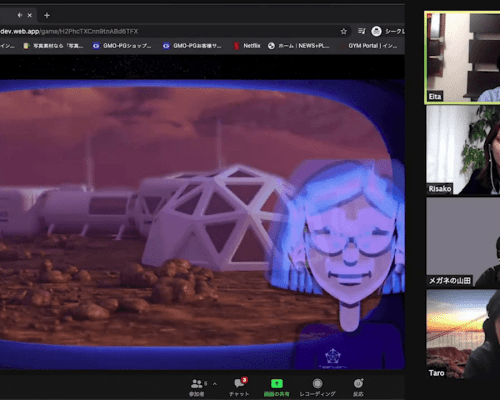Click the white geodesic dome in the scene
Image resolution: width=500 pixels, height=400 pixels.
pos(217,217)
